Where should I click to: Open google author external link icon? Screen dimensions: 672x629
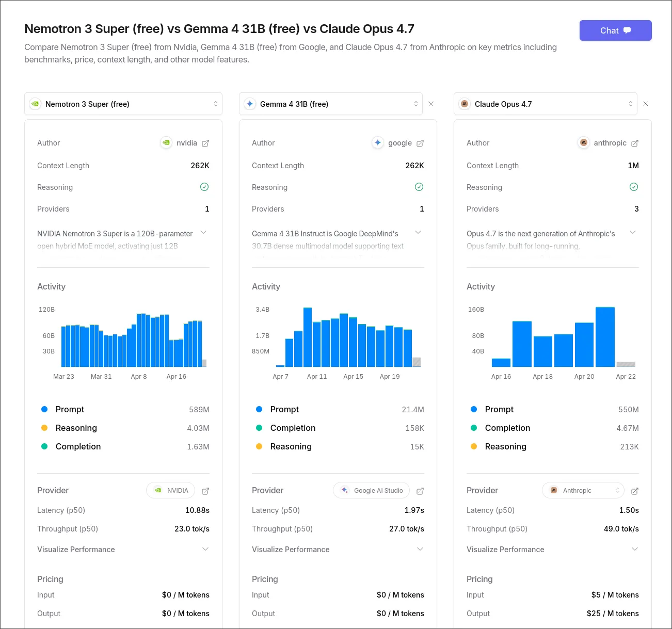click(420, 143)
